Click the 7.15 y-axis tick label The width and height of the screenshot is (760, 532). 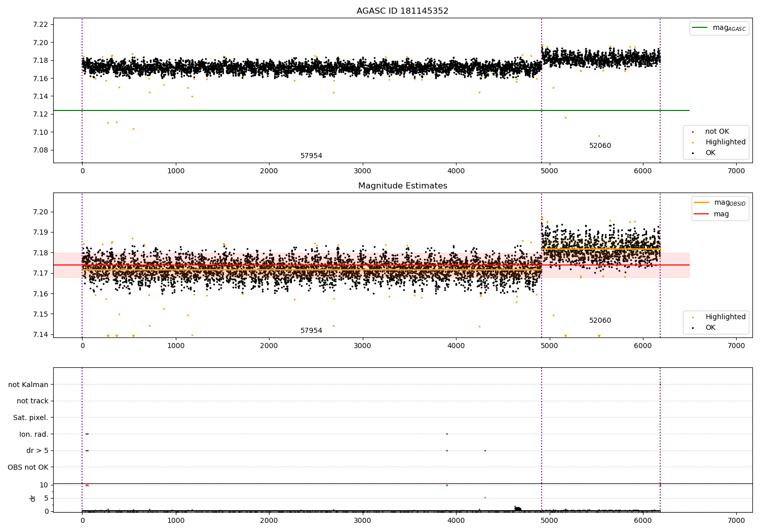coord(40,314)
